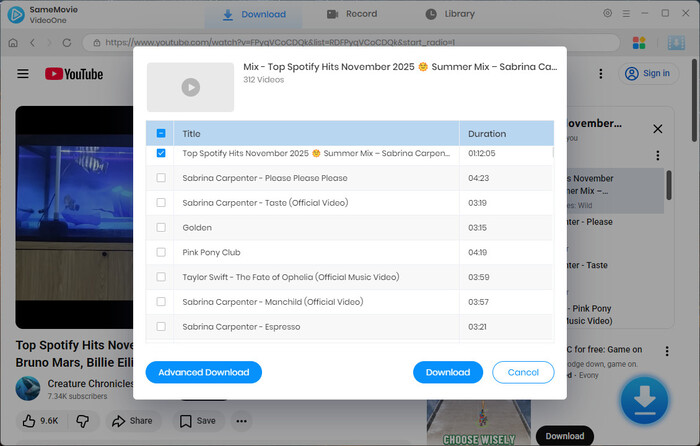Open three-dot menu of the sponsored game ad

[x=667, y=351]
